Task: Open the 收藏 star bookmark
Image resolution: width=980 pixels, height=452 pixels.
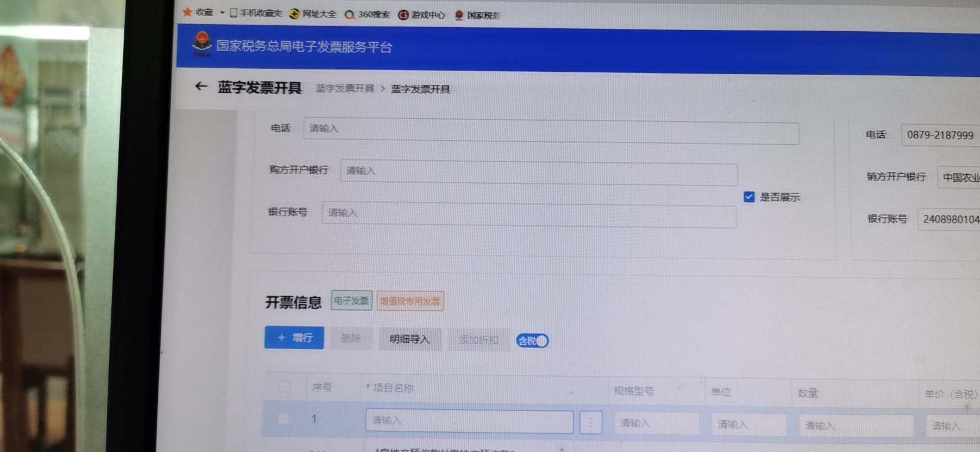Action: (198, 12)
